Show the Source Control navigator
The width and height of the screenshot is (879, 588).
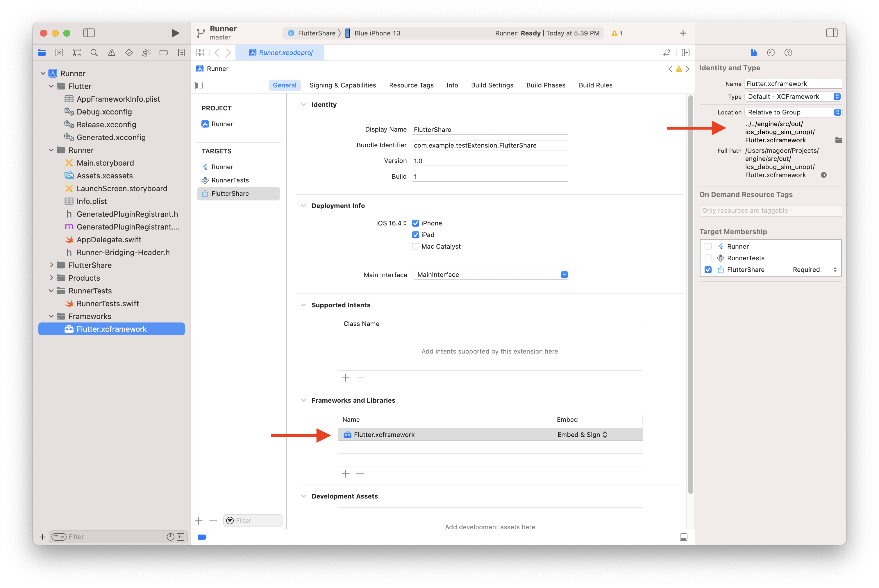59,53
